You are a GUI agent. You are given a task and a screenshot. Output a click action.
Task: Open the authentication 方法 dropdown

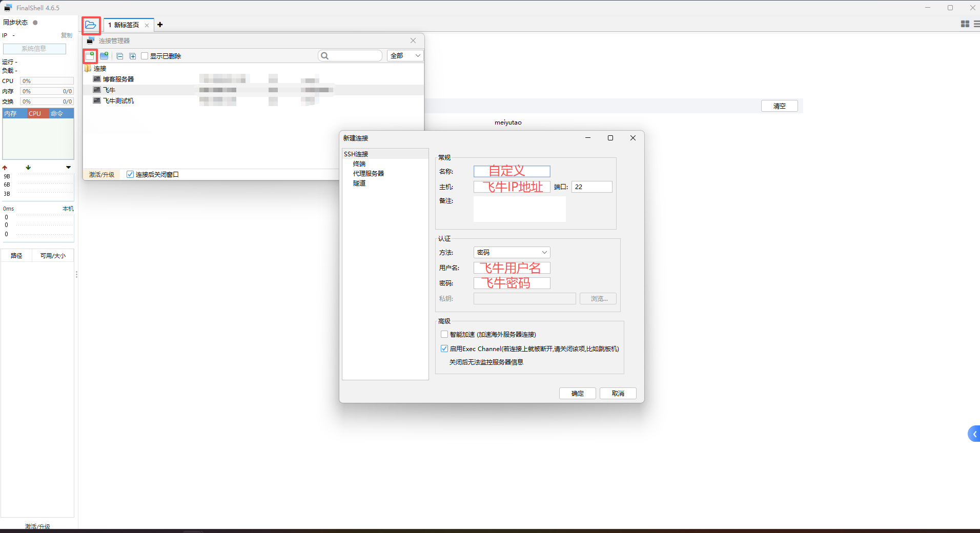[512, 252]
